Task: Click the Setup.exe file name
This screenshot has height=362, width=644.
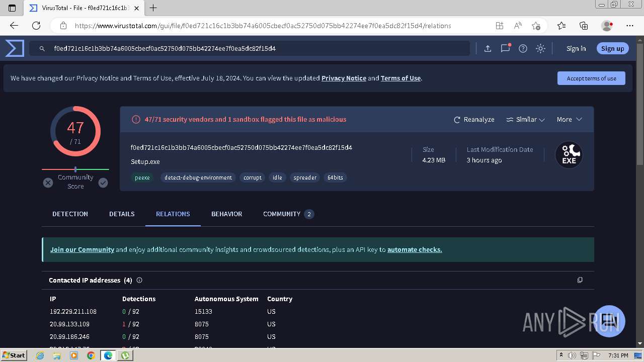Action: coord(145,161)
